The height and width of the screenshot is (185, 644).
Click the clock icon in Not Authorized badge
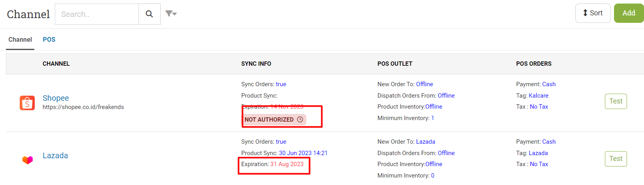point(300,119)
